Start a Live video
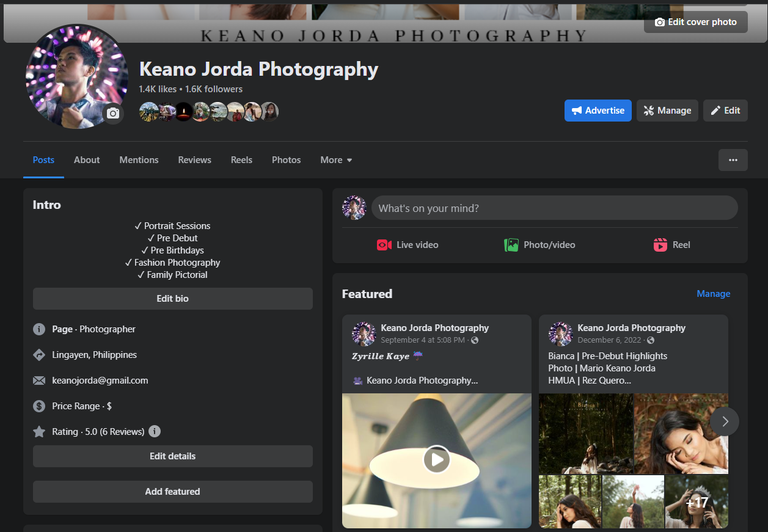Screen dimensions: 768x532 [408, 245]
